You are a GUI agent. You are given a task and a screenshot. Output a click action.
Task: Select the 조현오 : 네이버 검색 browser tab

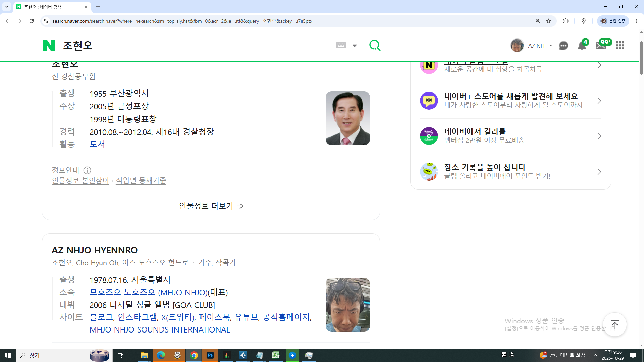pyautogui.click(x=50, y=7)
